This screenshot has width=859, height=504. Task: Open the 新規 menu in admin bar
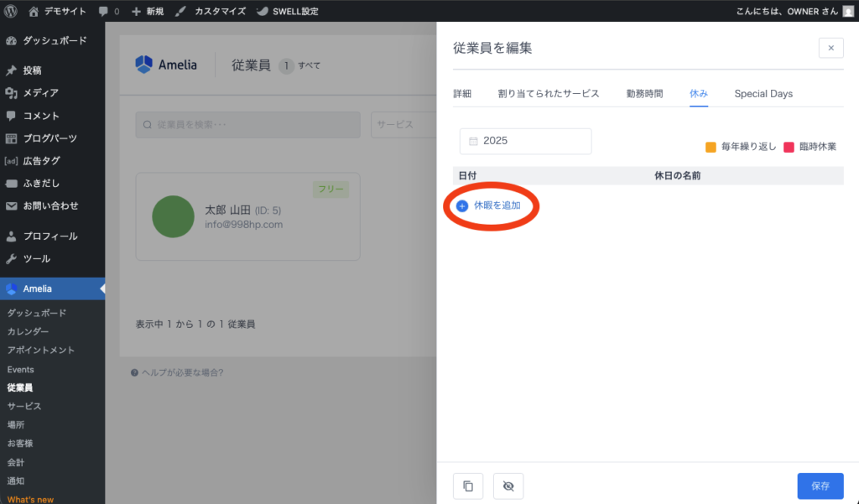coord(148,12)
